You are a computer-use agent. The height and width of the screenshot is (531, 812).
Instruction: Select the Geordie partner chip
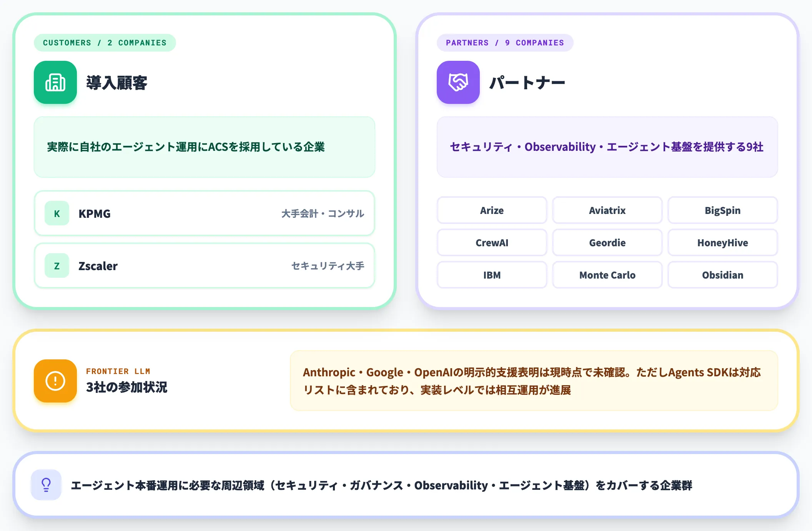coord(607,243)
